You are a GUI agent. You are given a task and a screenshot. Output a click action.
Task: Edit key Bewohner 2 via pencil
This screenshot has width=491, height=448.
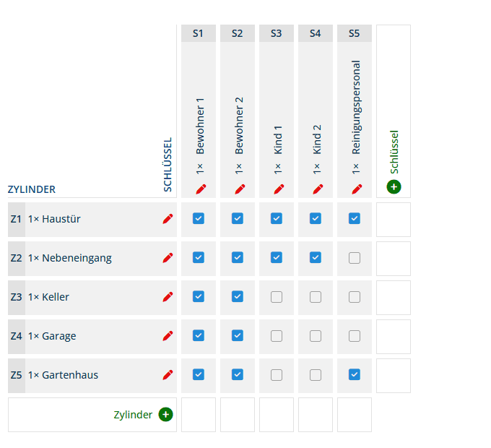239,189
